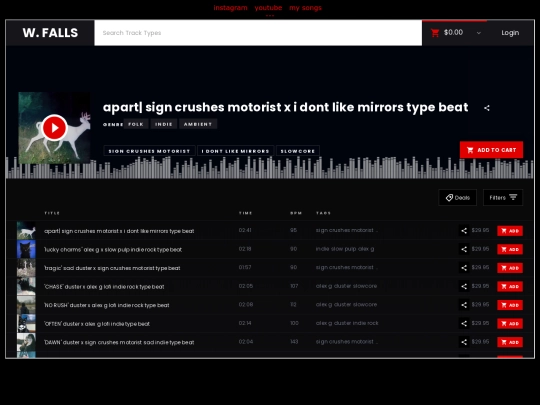Add 'NO RUSH' track to cart
540x405 pixels.
tap(510, 305)
